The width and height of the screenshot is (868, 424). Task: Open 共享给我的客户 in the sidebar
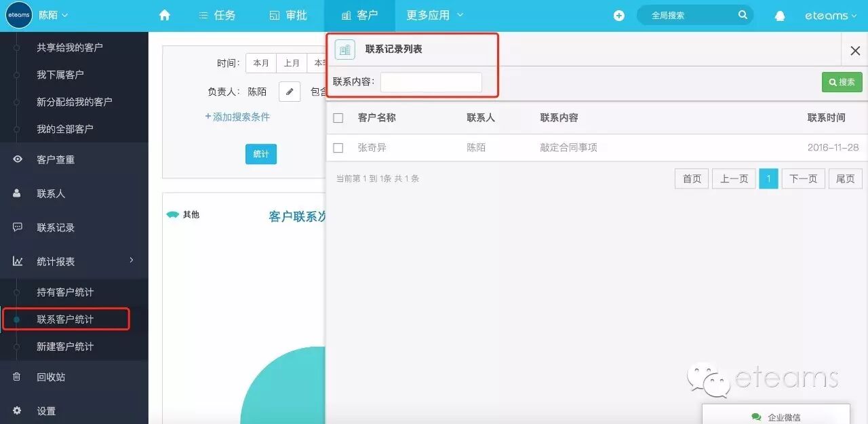pos(70,47)
